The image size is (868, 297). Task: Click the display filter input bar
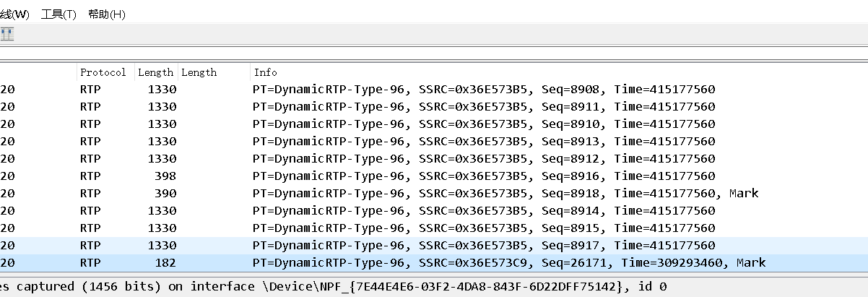(433, 53)
